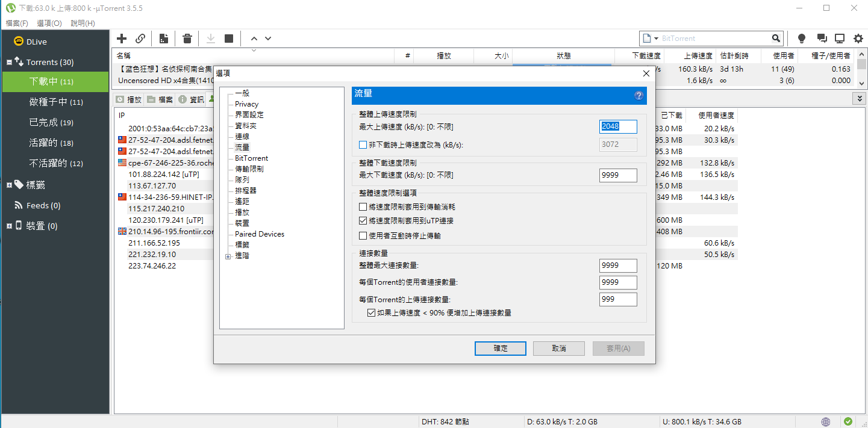Check 使用者互動時停止傳輸 checkbox

click(x=363, y=235)
